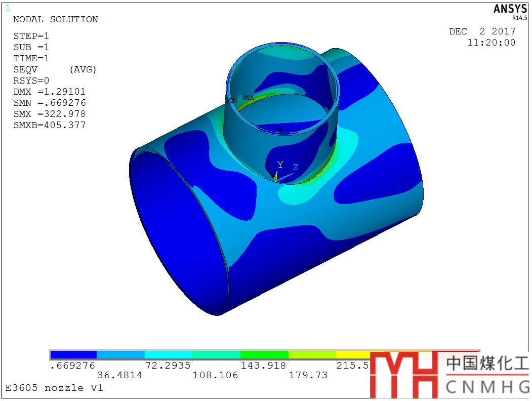The image size is (532, 401).
Task: Click the 'Y' axis label of triad
Action: (x=280, y=165)
